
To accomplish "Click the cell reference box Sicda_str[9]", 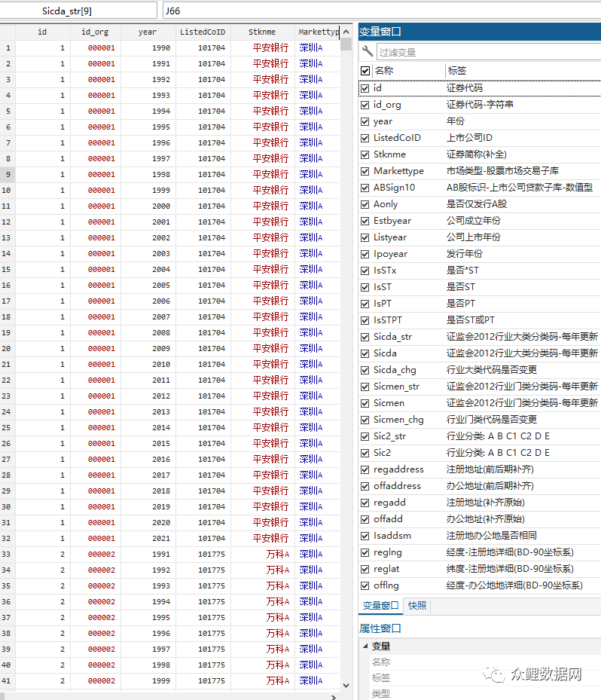I will click(x=78, y=11).
